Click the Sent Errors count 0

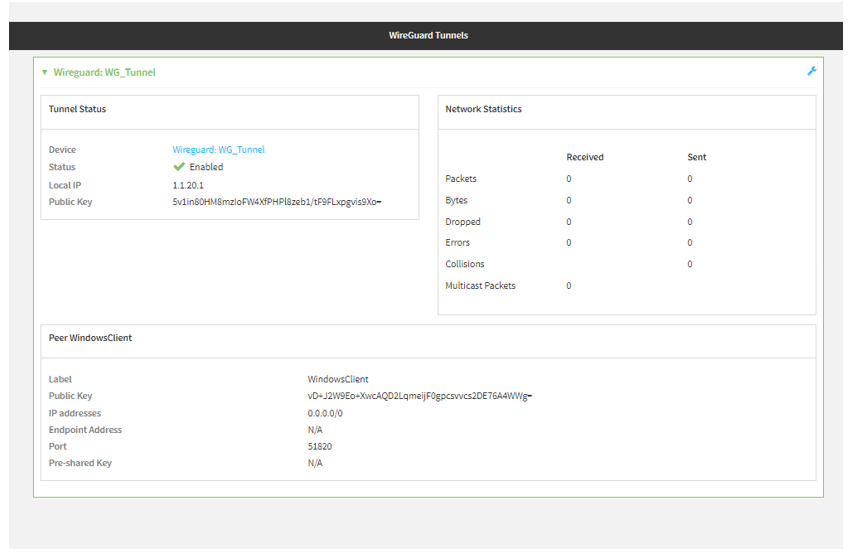click(x=690, y=242)
